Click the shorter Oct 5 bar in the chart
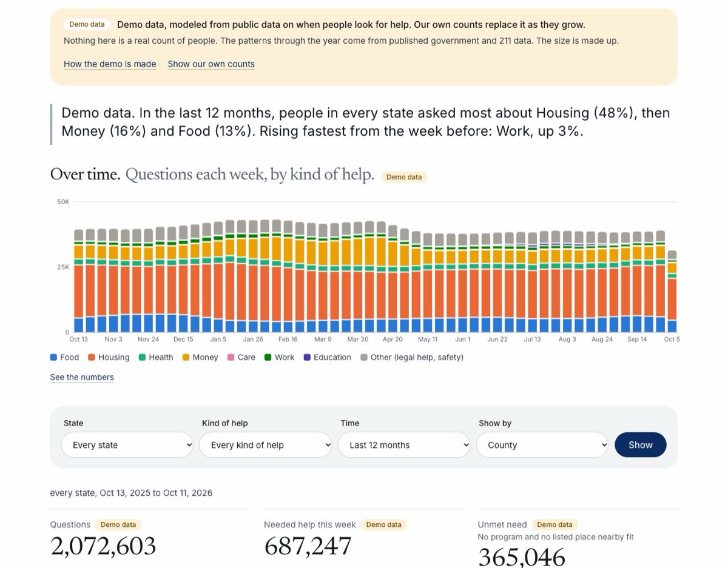Image resolution: width=728 pixels, height=568 pixels. (672, 292)
